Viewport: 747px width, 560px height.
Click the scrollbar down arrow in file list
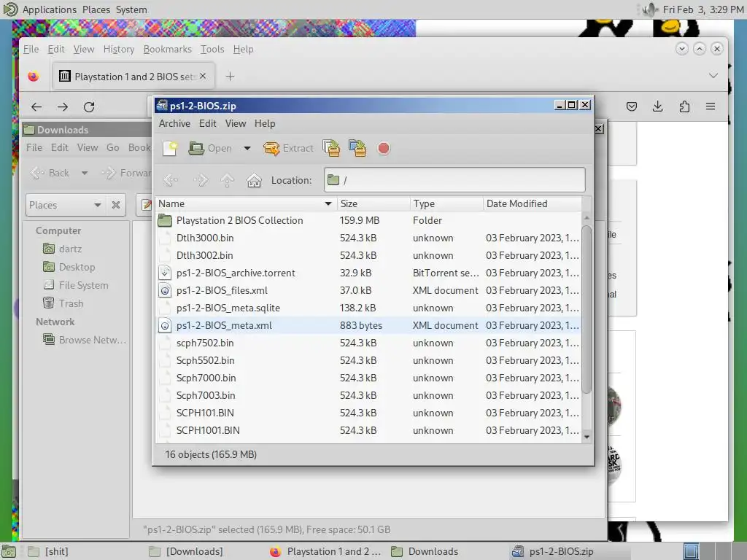587,437
